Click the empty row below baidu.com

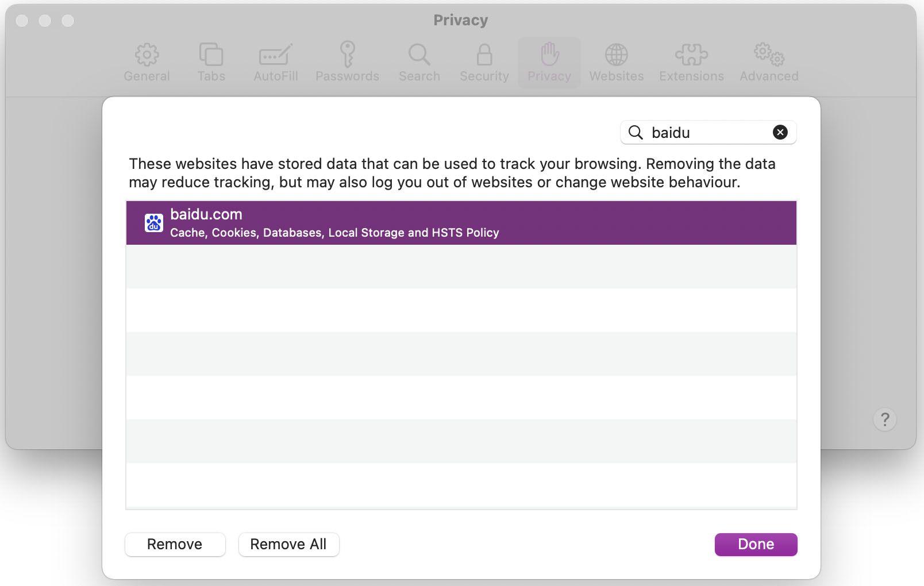461,267
